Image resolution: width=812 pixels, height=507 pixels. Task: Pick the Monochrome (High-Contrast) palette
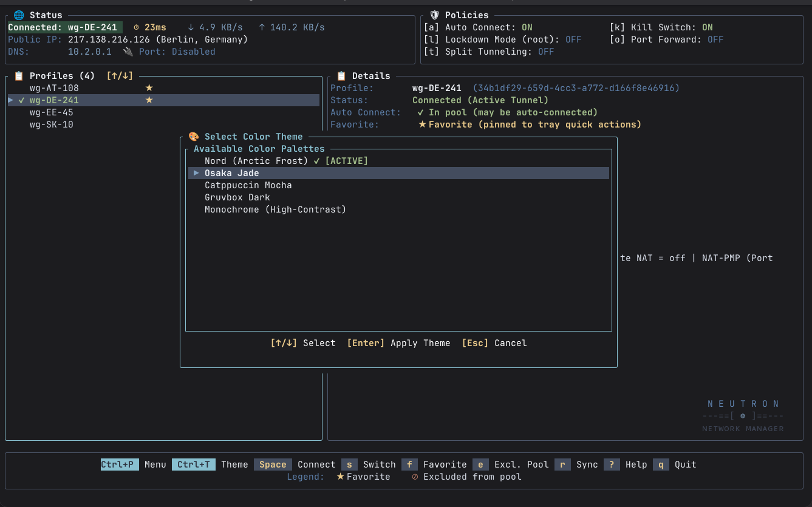point(397,209)
